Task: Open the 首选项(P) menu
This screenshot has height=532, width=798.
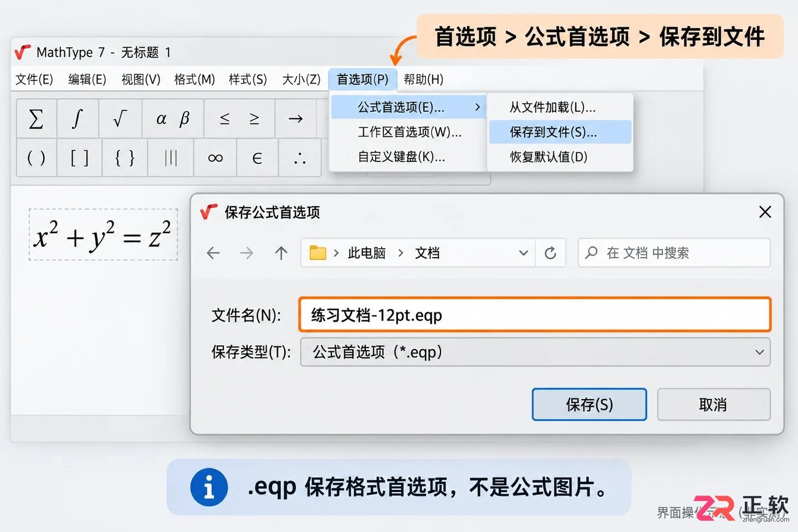Action: (363, 79)
